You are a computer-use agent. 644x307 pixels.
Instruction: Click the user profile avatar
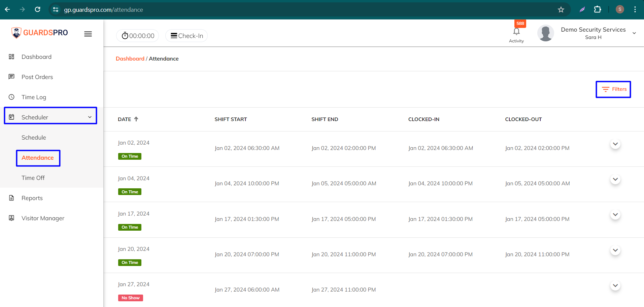coord(545,33)
